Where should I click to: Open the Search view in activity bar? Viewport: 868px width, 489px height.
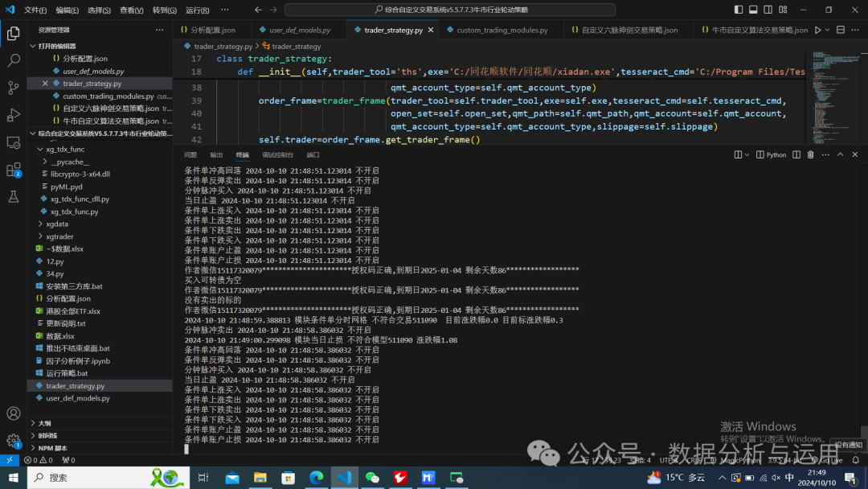[x=14, y=60]
